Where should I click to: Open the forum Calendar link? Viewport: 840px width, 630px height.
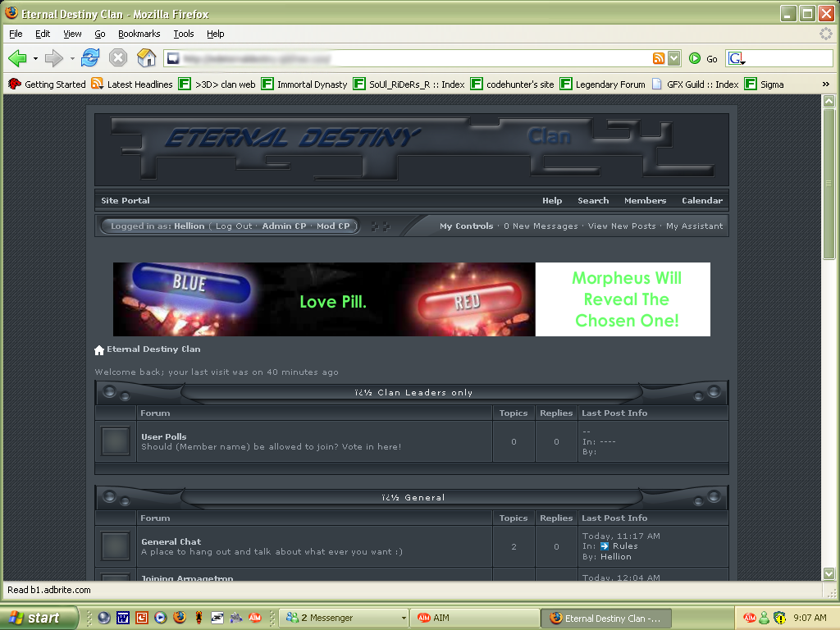pos(702,200)
